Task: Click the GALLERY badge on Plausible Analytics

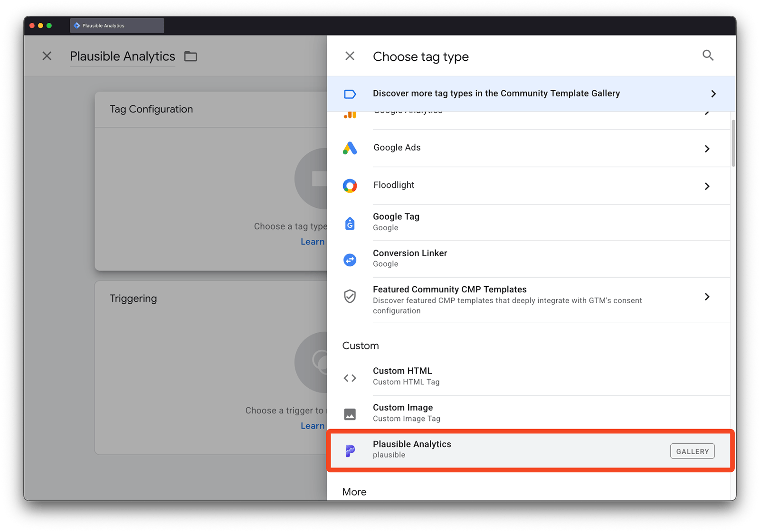Action: tap(692, 451)
